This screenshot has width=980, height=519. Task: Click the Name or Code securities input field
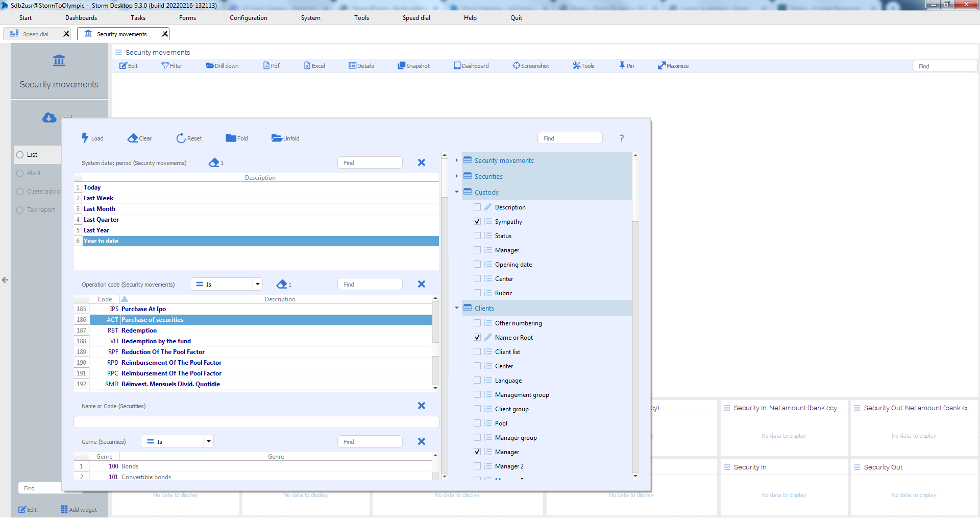coord(256,421)
